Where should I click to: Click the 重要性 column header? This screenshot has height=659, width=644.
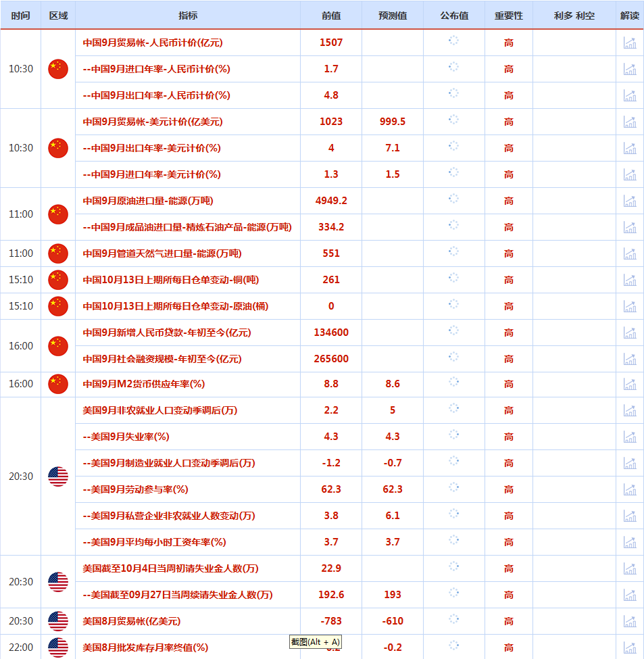click(508, 16)
